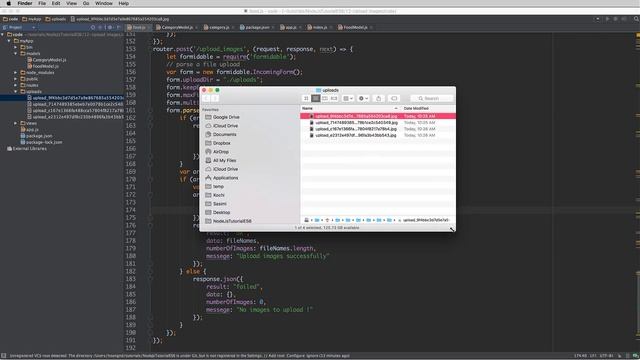Switch Finder to column view
This screenshot has height=360, width=640.
[325, 98]
